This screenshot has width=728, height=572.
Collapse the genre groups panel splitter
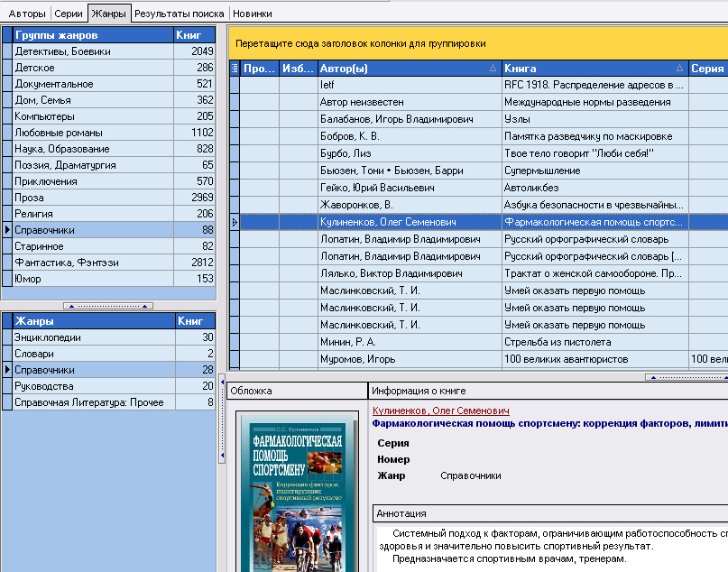coord(108,306)
